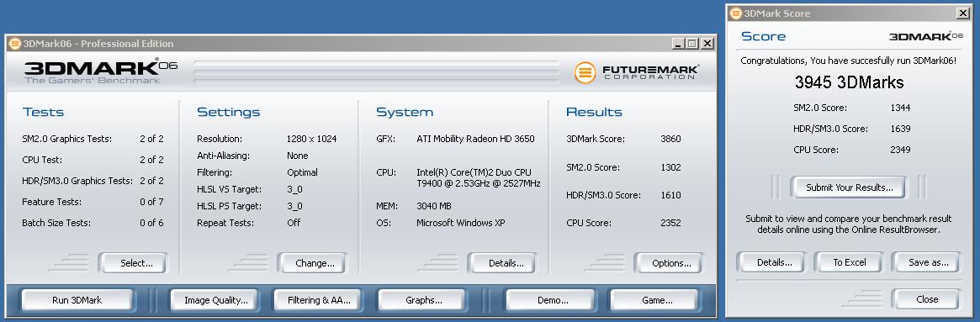Click the 'Microsoft Windows XP' OS text
Image resolution: width=980 pixels, height=322 pixels.
click(x=461, y=223)
